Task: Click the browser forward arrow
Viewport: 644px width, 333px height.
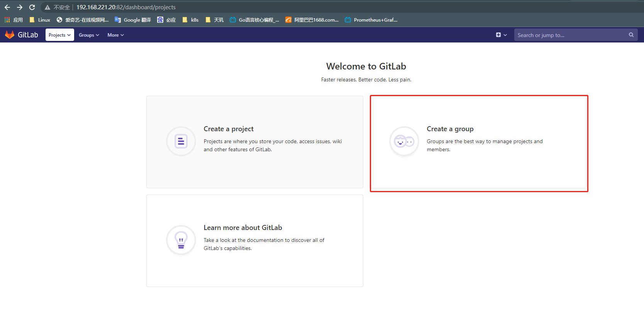Action: tap(20, 7)
